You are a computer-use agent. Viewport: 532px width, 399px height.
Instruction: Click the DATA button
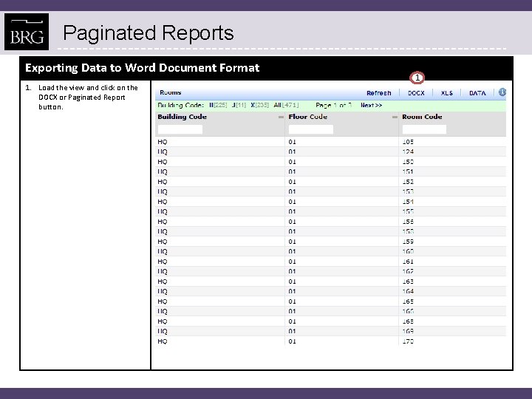[477, 93]
